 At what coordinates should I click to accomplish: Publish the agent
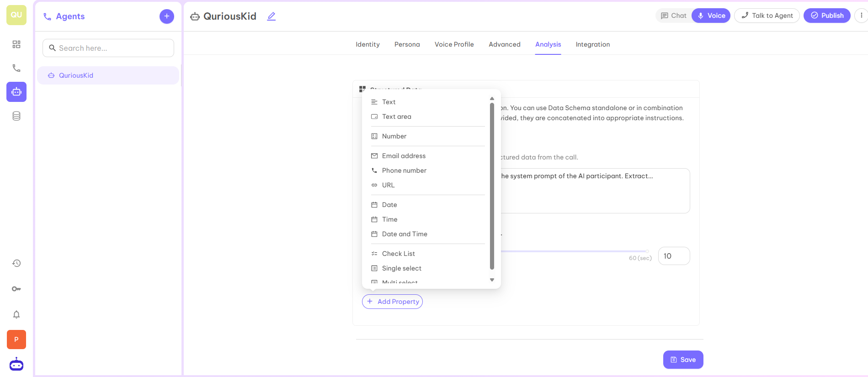pos(827,16)
